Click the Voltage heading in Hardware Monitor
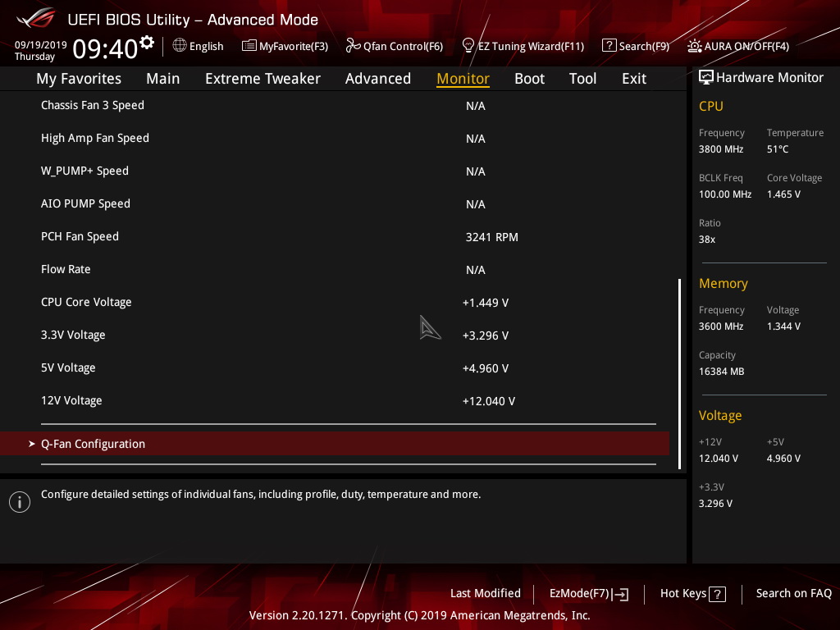The width and height of the screenshot is (840, 630). pyautogui.click(x=720, y=416)
